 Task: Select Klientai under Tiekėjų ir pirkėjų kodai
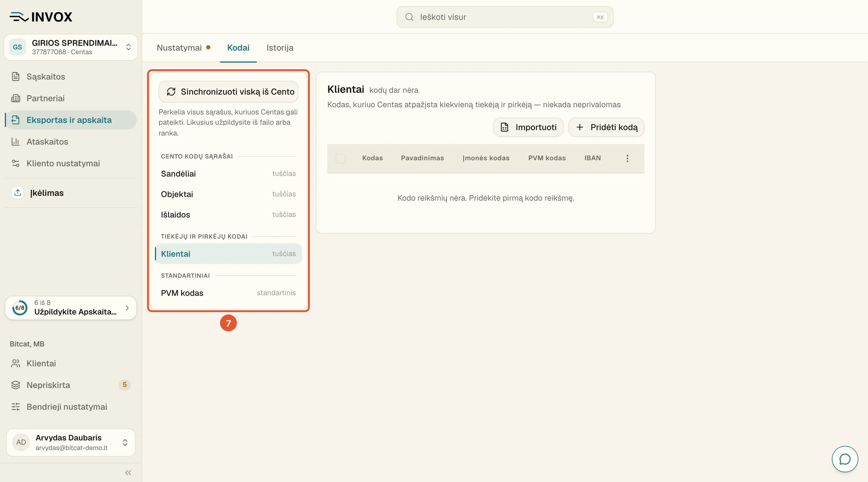coord(228,254)
